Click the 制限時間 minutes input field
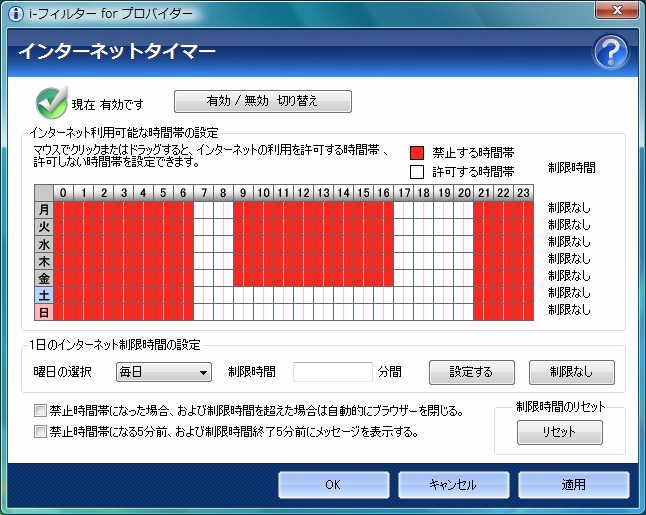The image size is (646, 515). coord(332,372)
